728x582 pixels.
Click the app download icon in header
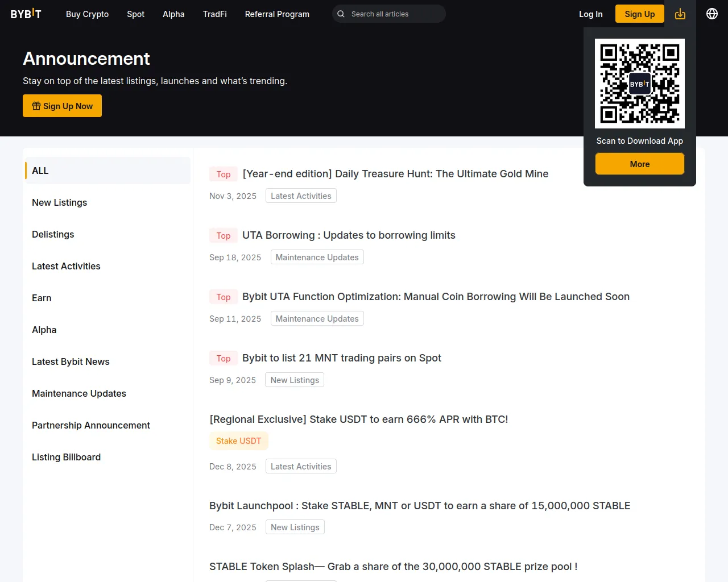pos(680,14)
